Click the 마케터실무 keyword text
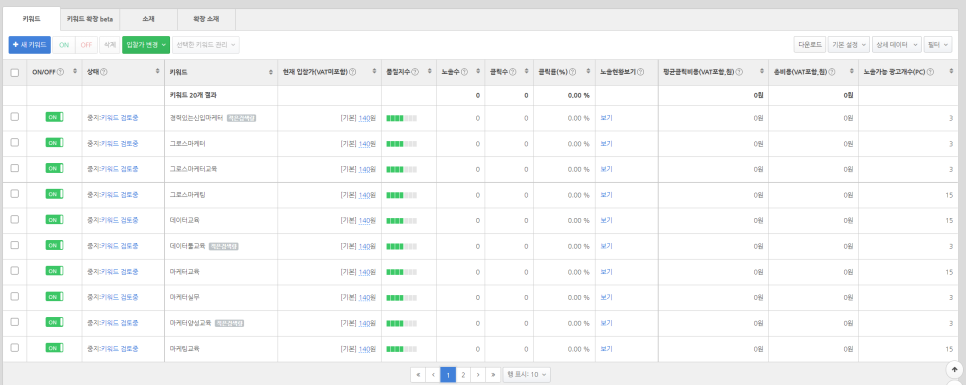The width and height of the screenshot is (966, 385). tap(185, 298)
